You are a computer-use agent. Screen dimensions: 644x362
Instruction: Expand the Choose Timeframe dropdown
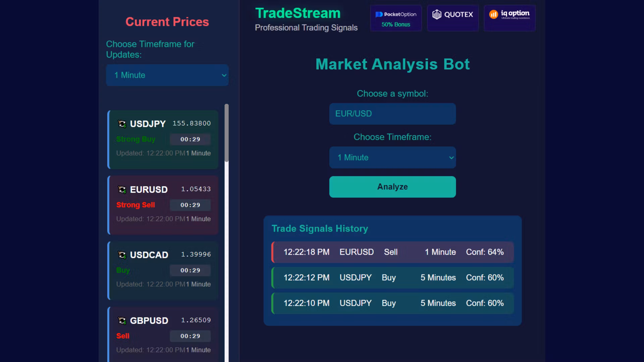point(392,158)
